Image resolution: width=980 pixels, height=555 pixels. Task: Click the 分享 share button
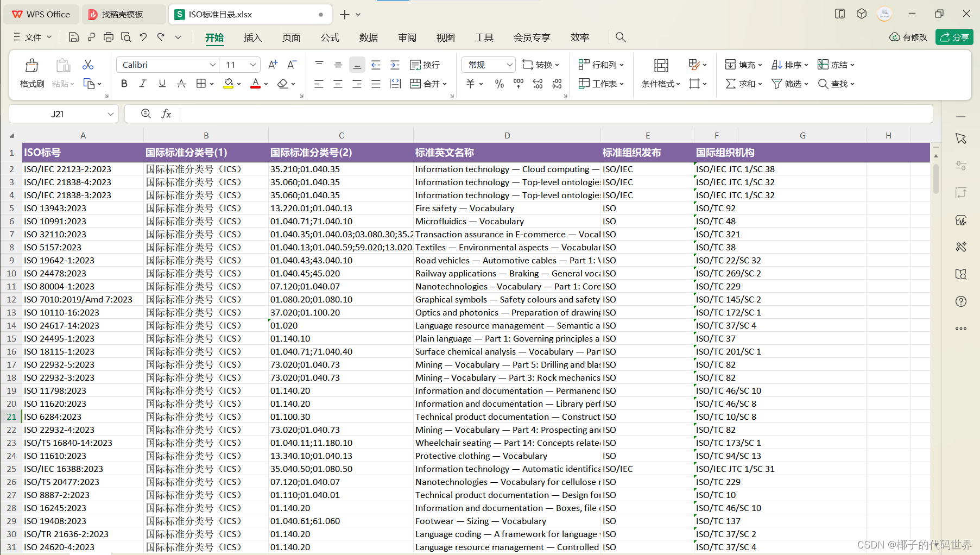(954, 37)
